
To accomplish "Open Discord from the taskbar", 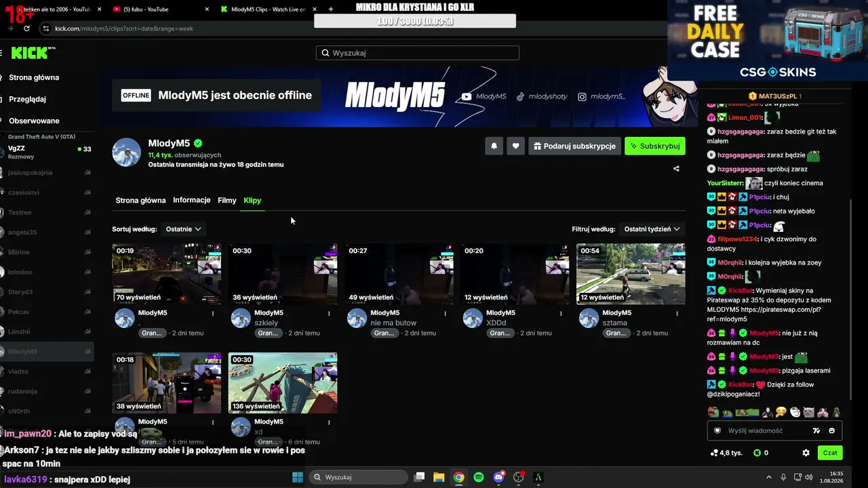I will [499, 477].
